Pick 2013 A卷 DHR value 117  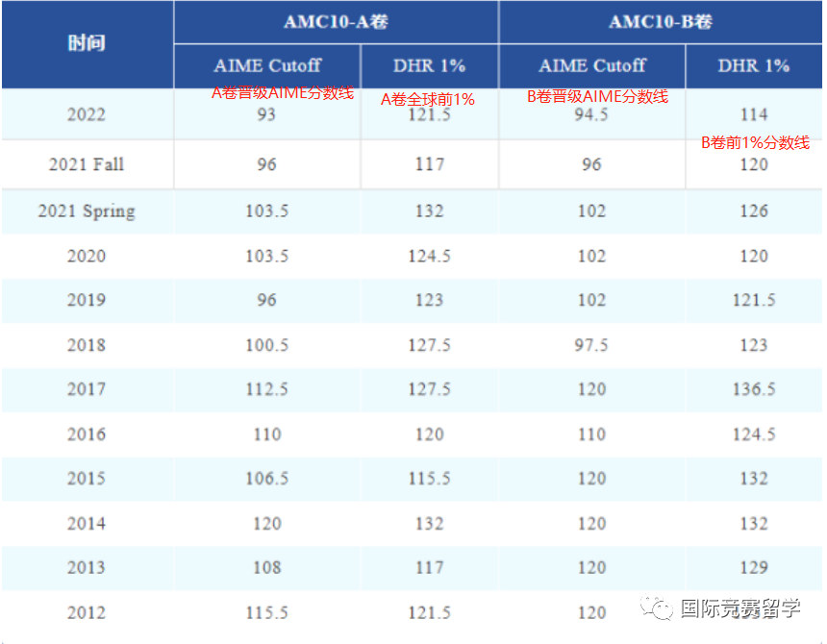429,567
